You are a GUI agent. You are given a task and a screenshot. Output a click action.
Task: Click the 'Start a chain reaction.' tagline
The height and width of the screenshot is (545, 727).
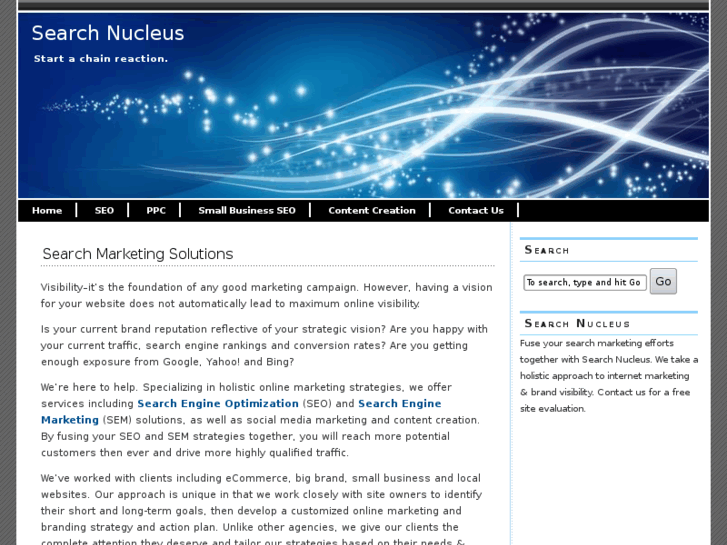click(x=101, y=59)
